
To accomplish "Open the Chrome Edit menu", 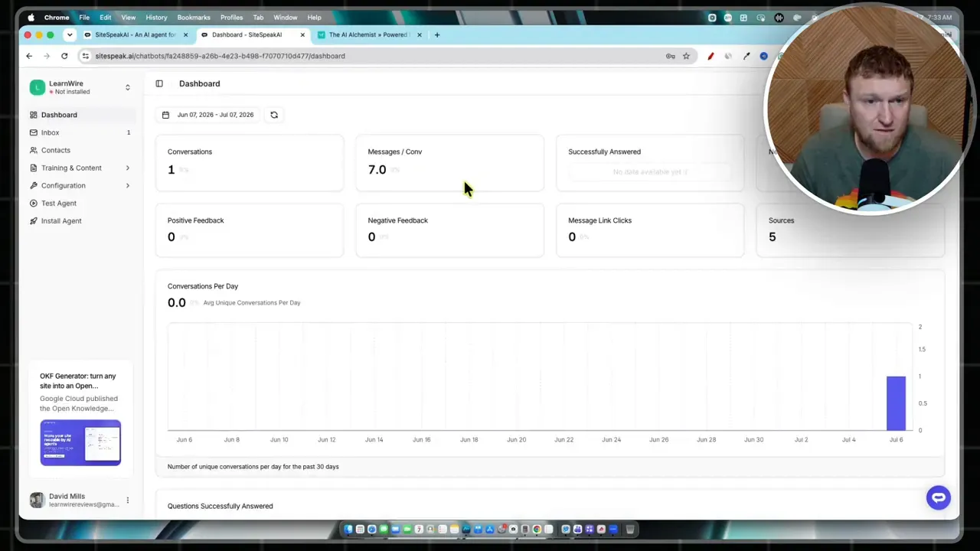I will [106, 17].
